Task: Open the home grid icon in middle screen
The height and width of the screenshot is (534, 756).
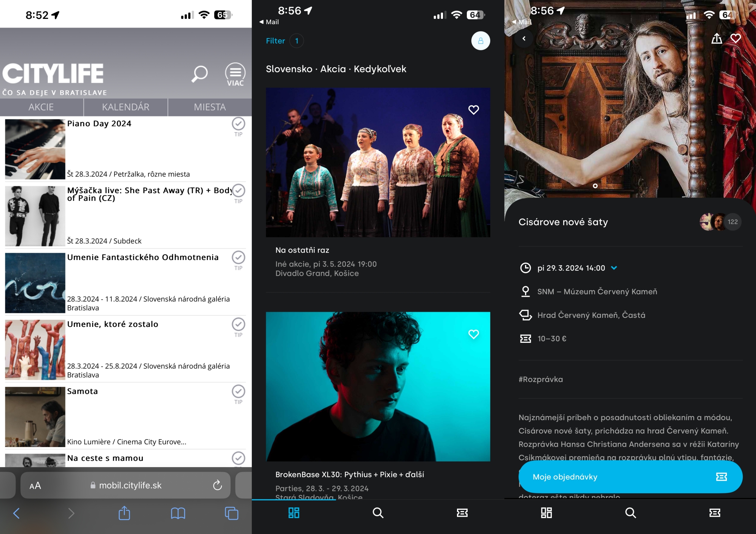Action: click(294, 513)
